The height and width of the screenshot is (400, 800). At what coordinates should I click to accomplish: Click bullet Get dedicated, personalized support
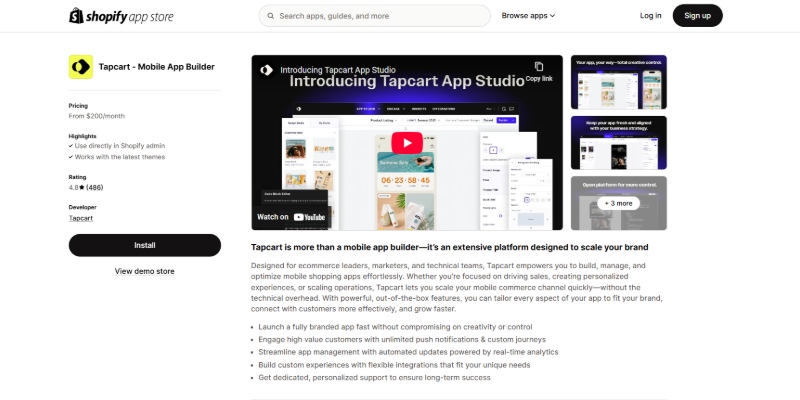coord(374,378)
